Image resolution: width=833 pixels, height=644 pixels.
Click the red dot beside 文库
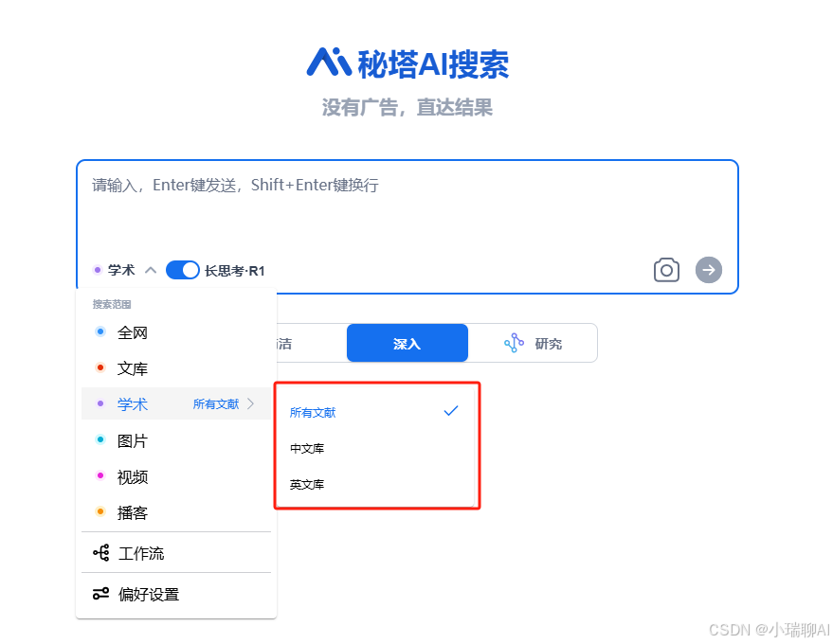[100, 367]
